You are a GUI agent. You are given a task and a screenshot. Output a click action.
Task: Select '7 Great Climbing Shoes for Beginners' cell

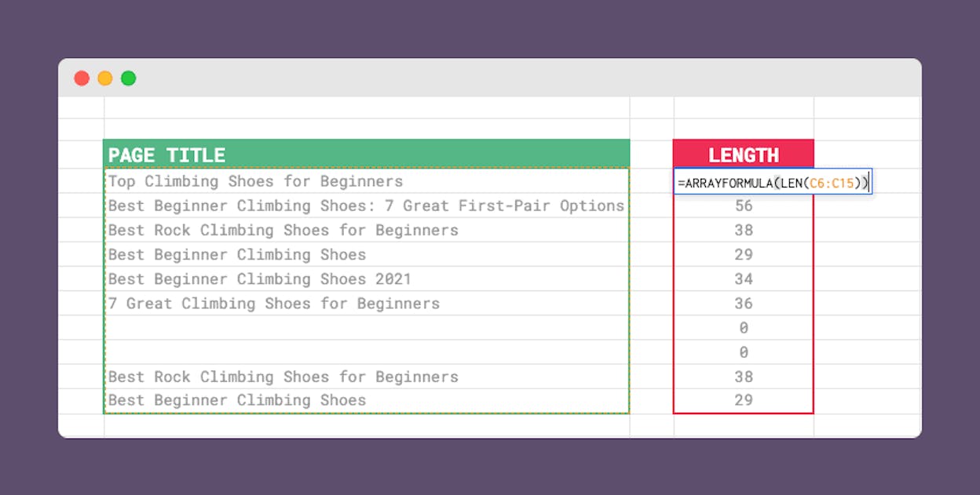(367, 303)
